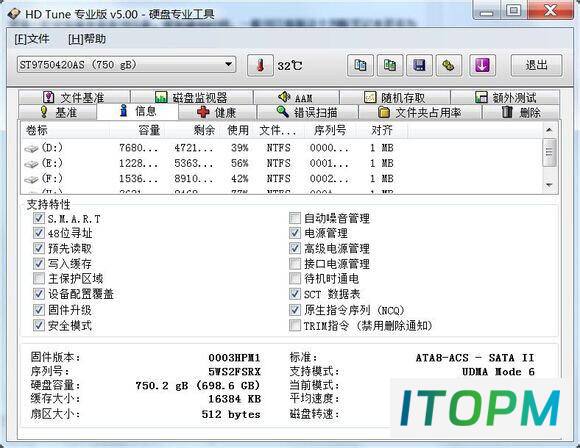Click the 42% usage value
Image resolution: width=580 pixels, height=448 pixels.
point(239,179)
